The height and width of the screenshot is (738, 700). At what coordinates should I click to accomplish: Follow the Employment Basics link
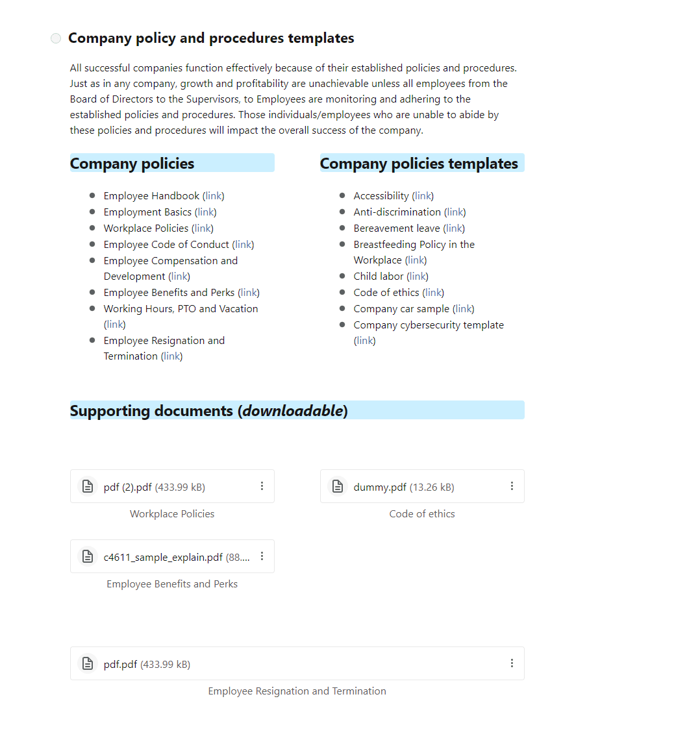coord(206,212)
